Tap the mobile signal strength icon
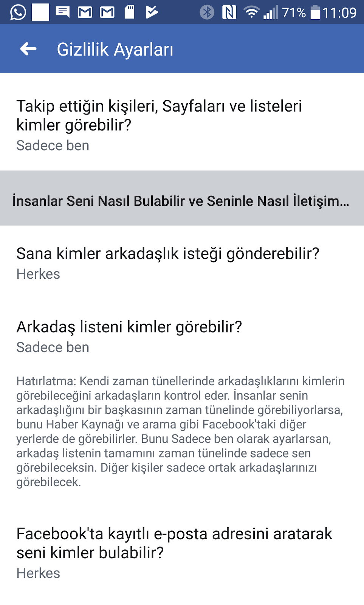This screenshot has width=364, height=605. 271,13
